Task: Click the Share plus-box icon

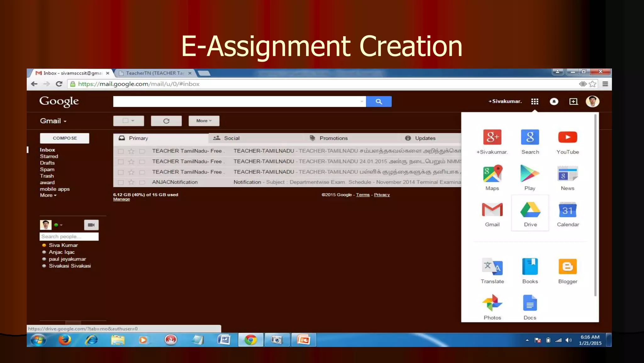Action: [x=573, y=102]
